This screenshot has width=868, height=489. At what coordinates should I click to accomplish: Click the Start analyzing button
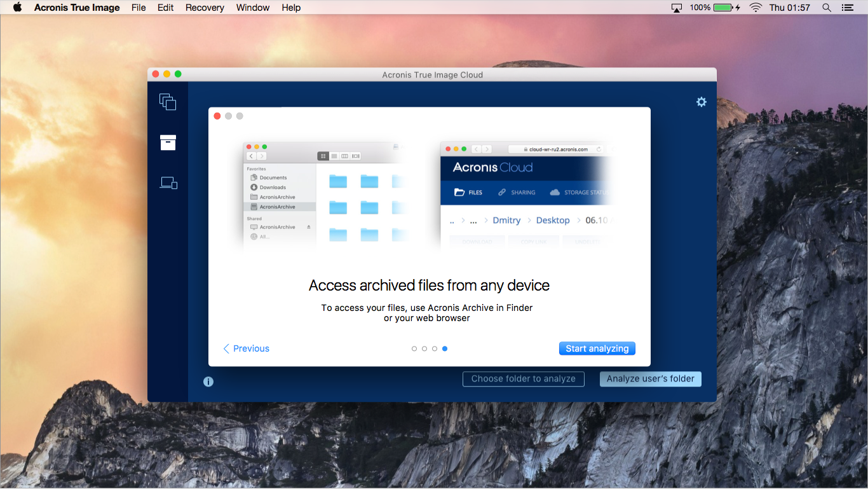[597, 348]
